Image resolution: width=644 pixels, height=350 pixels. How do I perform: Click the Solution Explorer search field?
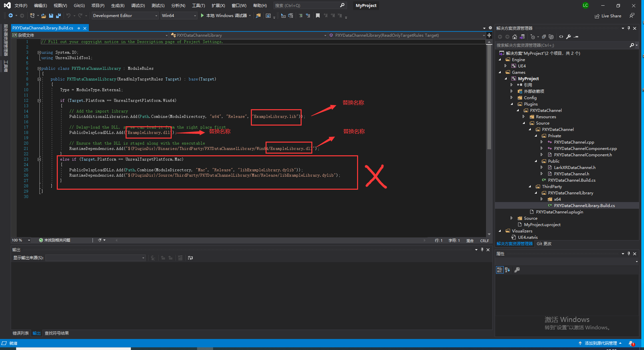click(x=561, y=45)
